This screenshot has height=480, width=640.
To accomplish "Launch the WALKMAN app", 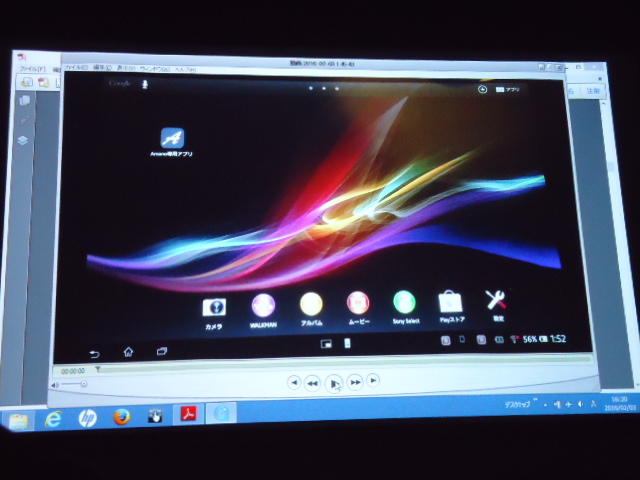I will pos(263,305).
